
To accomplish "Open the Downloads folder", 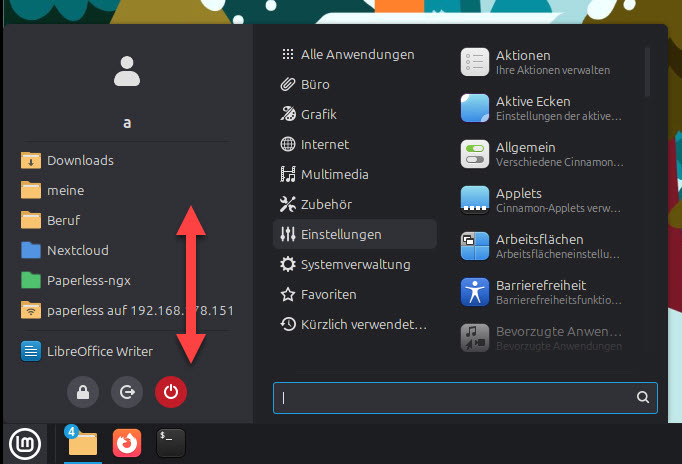I will tap(80, 160).
